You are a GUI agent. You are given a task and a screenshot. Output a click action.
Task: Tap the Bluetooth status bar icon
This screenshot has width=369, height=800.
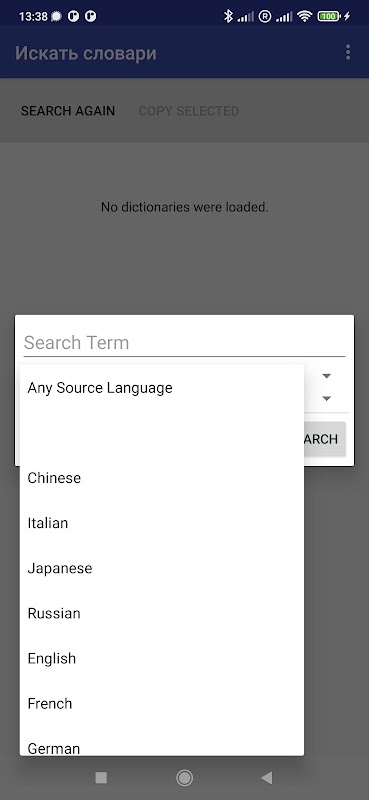tap(228, 16)
